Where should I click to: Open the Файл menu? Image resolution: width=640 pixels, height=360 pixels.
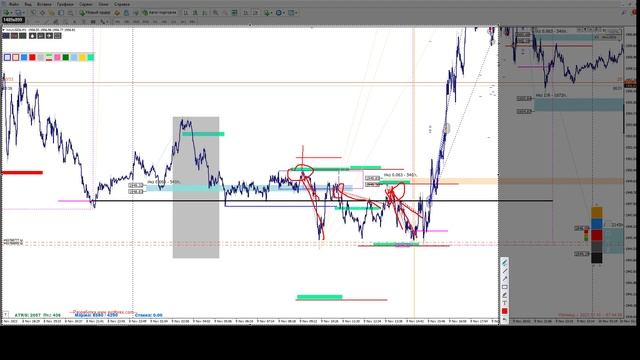pos(14,4)
